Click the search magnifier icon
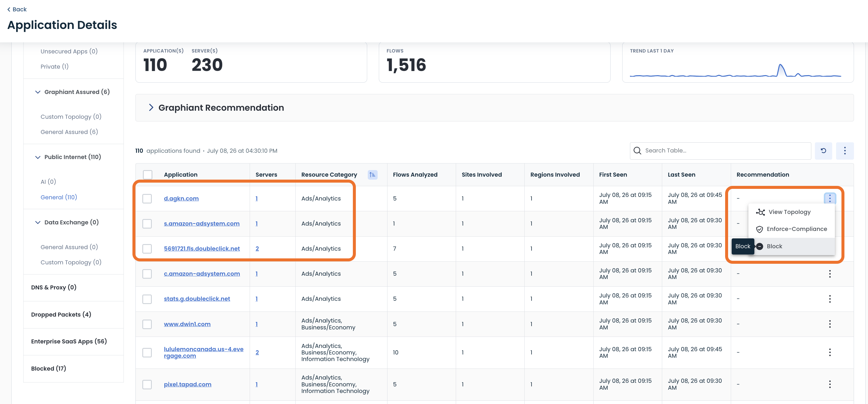868x404 pixels. [x=637, y=151]
